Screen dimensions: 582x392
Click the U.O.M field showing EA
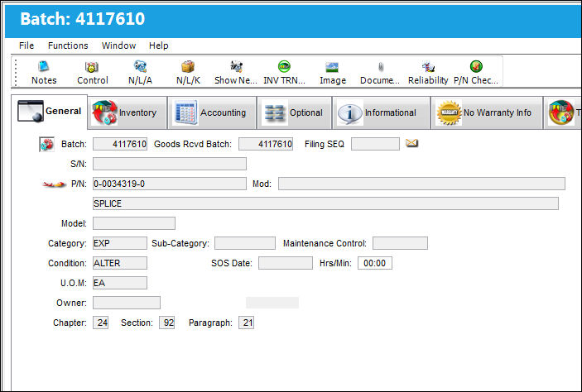coord(120,283)
